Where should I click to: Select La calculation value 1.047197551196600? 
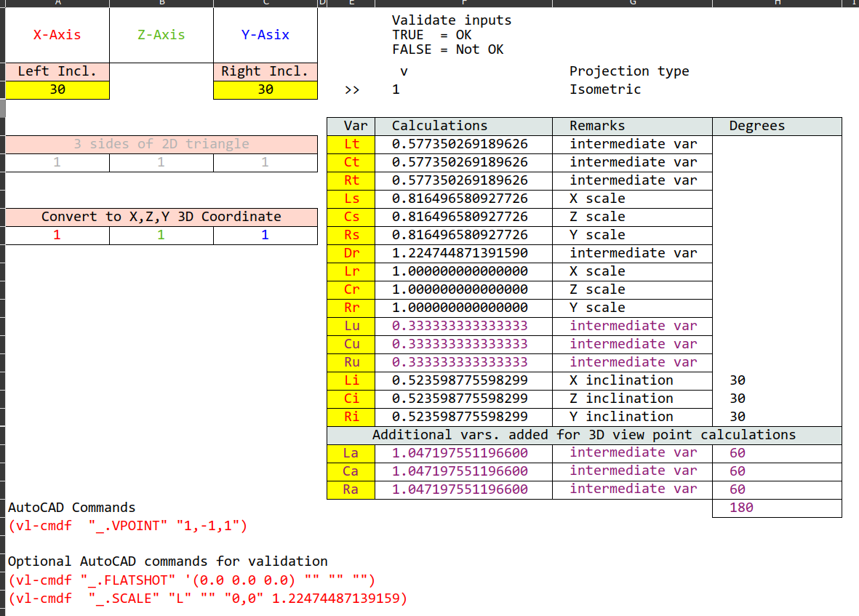coord(463,453)
